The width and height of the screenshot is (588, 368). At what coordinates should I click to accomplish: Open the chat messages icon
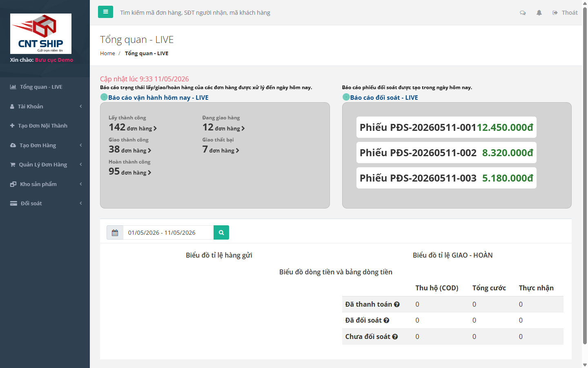(523, 13)
